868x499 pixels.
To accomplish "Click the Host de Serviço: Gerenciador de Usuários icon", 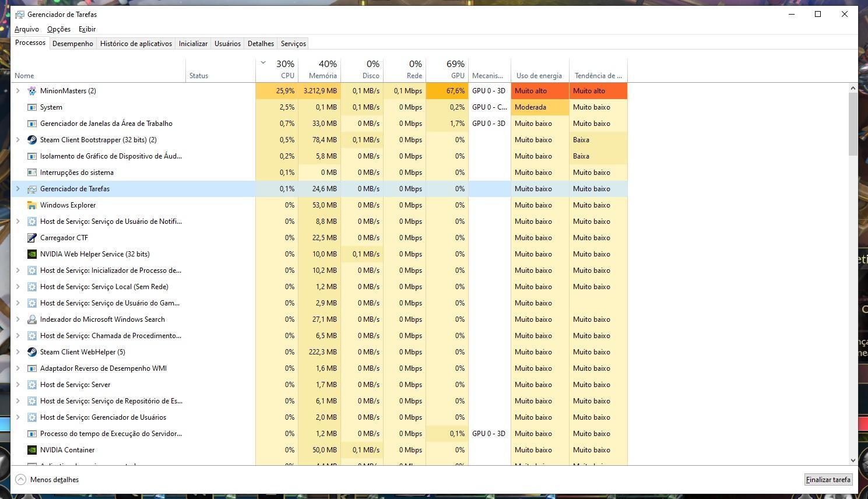I will click(32, 417).
